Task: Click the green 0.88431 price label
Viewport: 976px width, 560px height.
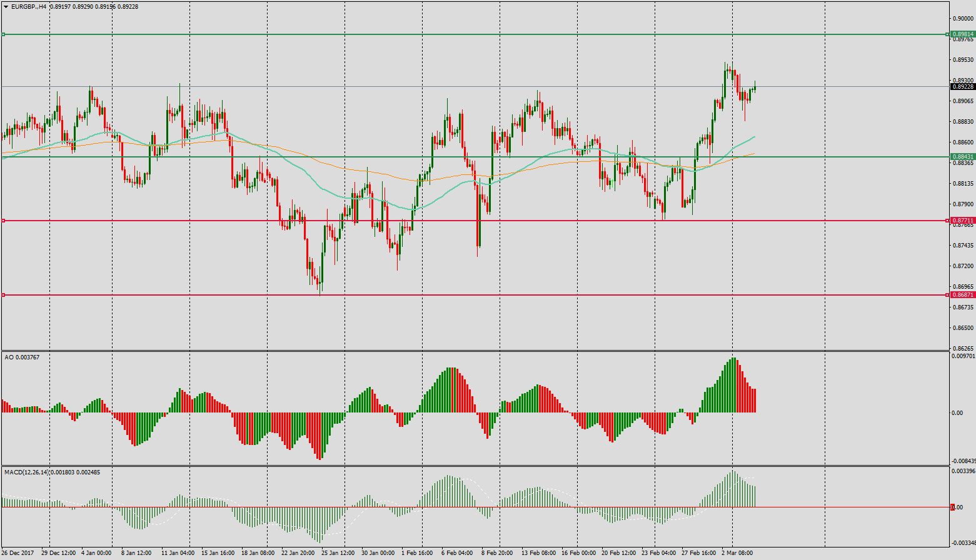Action: point(963,157)
